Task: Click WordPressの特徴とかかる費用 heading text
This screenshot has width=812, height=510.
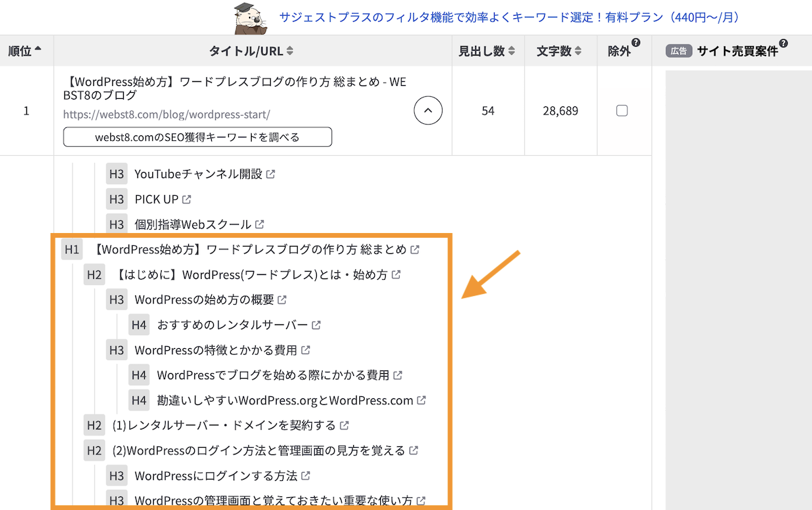Action: tap(216, 350)
